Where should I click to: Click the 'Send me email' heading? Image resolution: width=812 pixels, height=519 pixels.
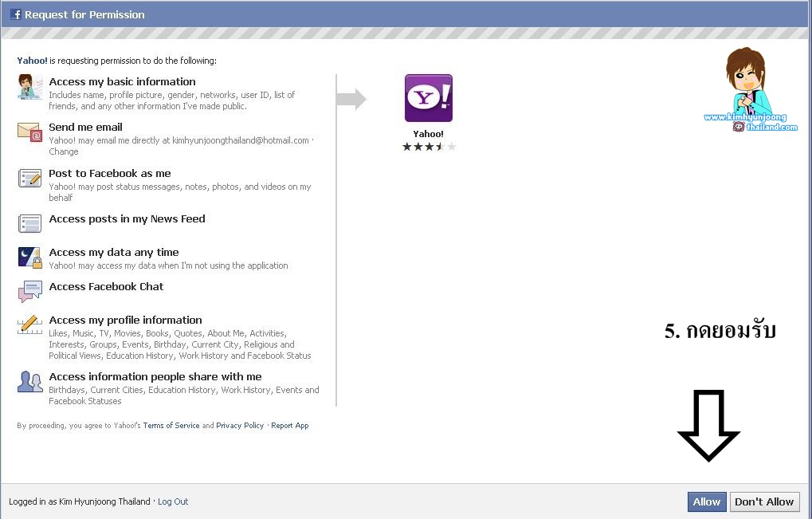[85, 127]
